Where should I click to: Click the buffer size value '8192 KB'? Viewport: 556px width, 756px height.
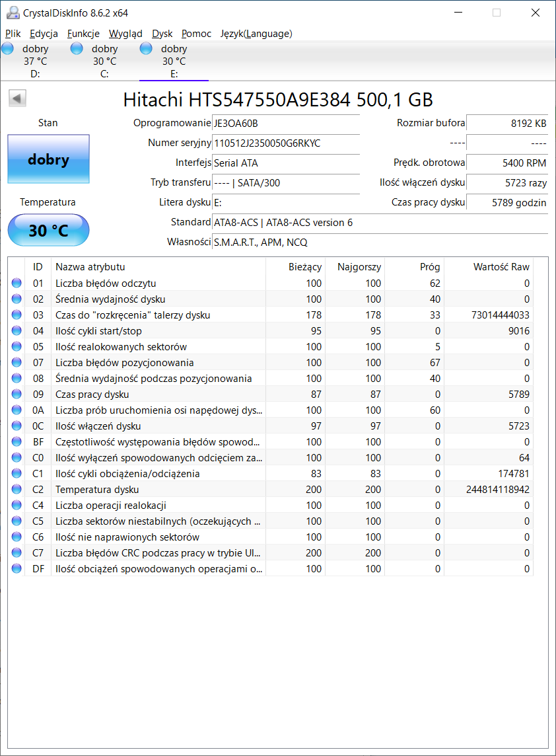click(x=507, y=124)
